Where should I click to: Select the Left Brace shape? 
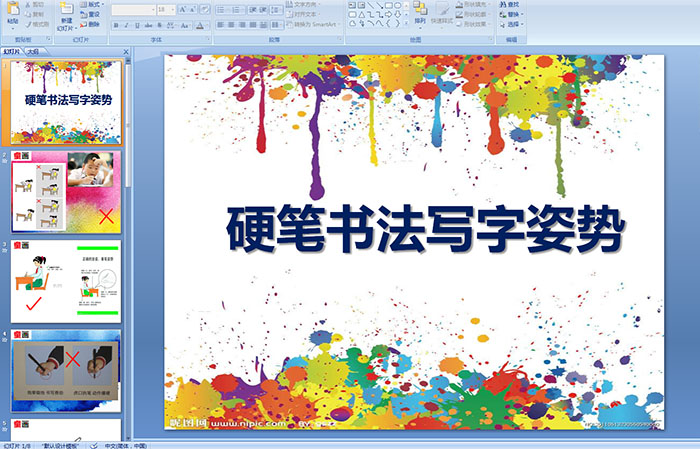pos(388,24)
